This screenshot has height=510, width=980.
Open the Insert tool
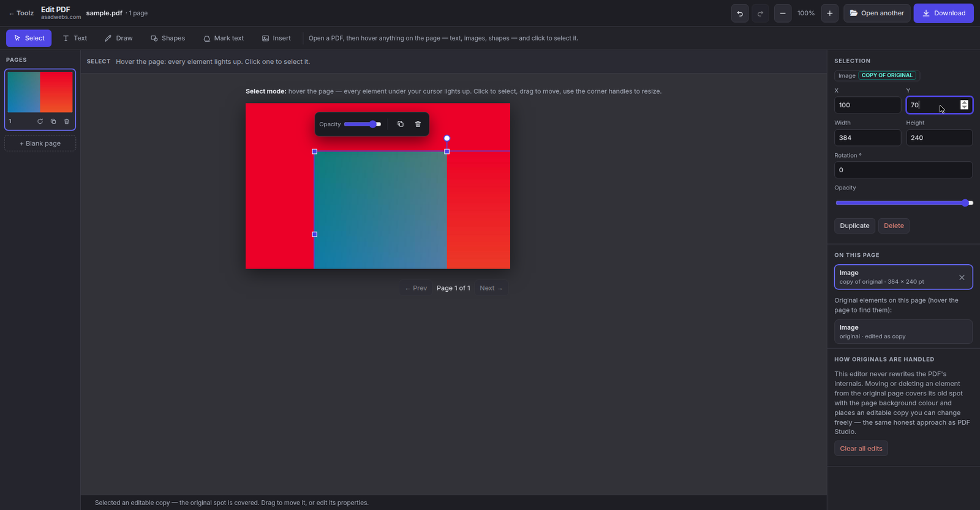click(x=276, y=38)
